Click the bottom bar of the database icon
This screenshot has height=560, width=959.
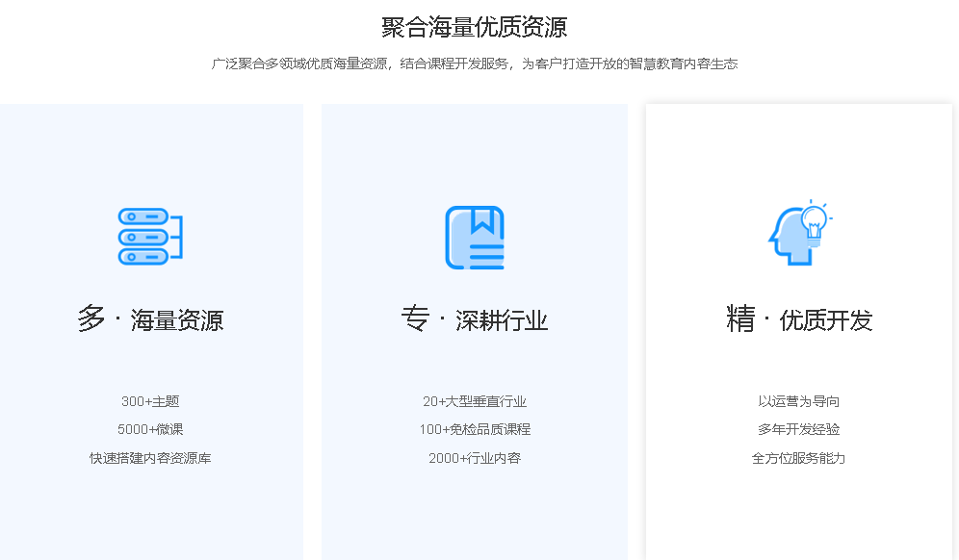click(x=143, y=257)
